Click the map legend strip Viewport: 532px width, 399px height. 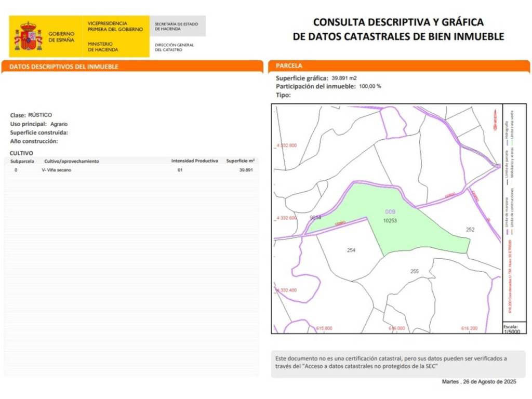point(511,213)
